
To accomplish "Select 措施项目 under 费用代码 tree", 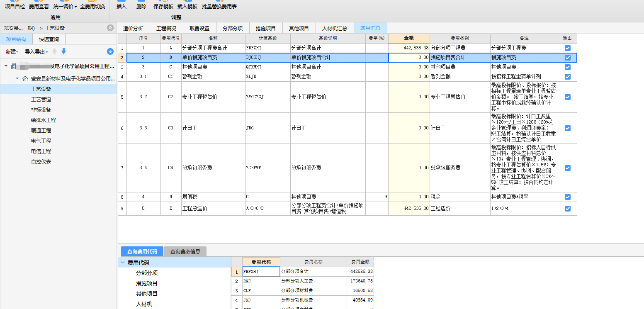I will [147, 283].
